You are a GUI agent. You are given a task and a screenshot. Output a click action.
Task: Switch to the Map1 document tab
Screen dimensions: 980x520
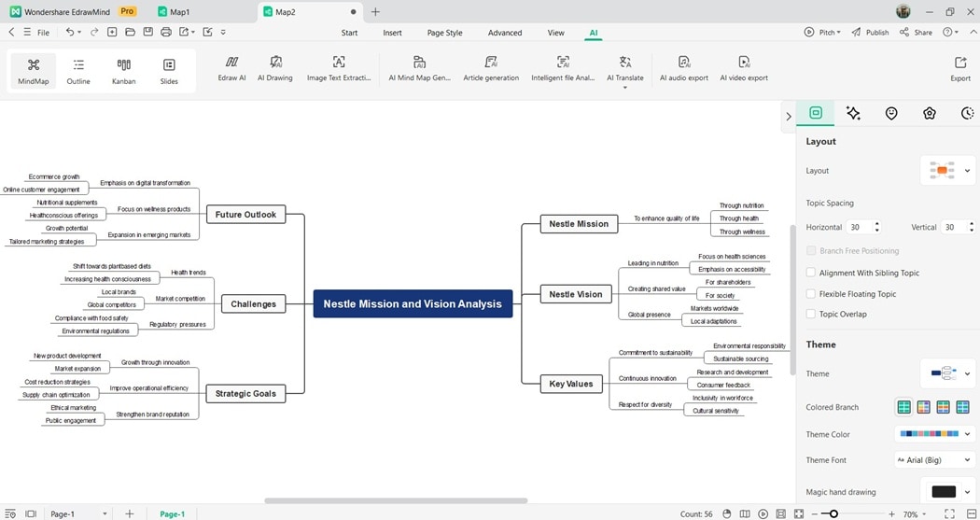coord(175,12)
